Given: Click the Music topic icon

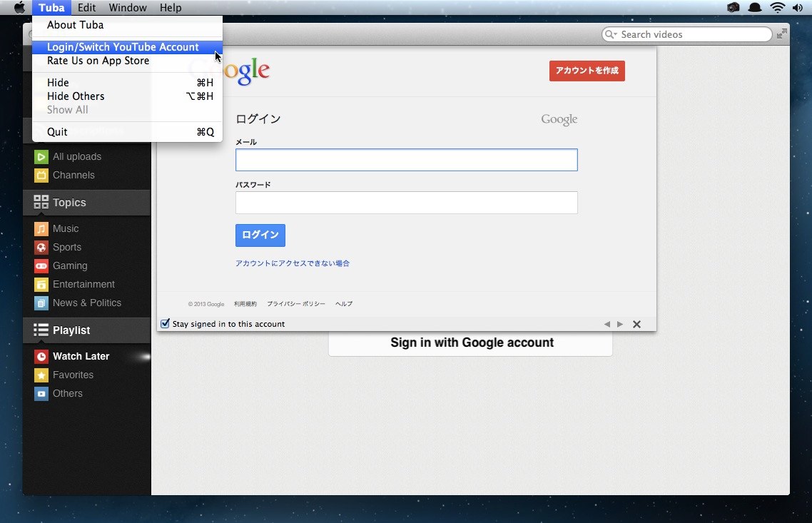Looking at the screenshot, I should (41, 228).
